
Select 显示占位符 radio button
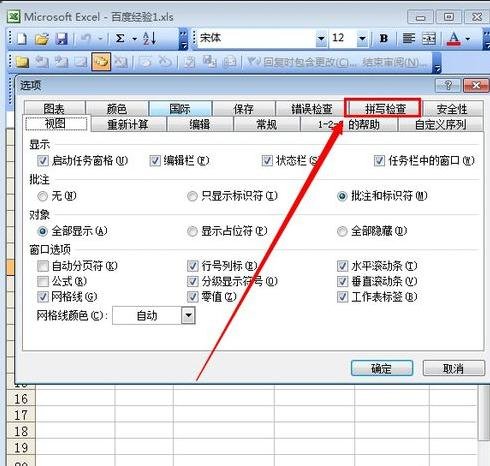[192, 231]
